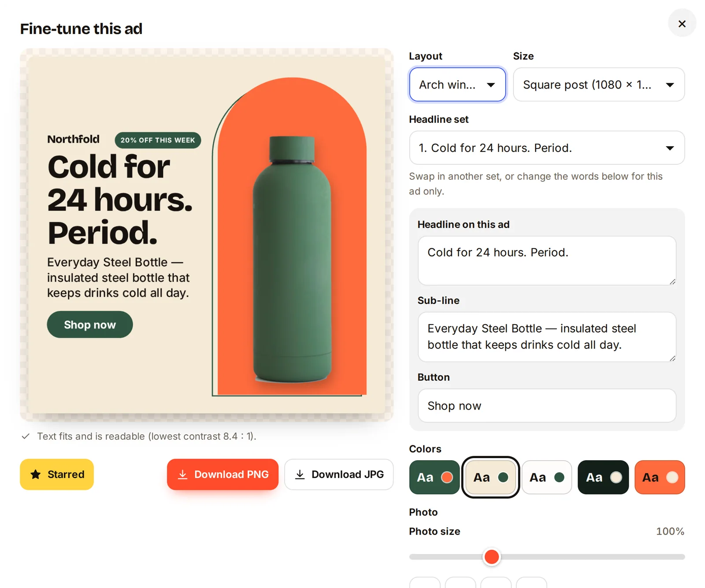Click the 'Everyday Steel Bottle' sub-line in preview
This screenshot has width=705, height=588.
pos(118,277)
